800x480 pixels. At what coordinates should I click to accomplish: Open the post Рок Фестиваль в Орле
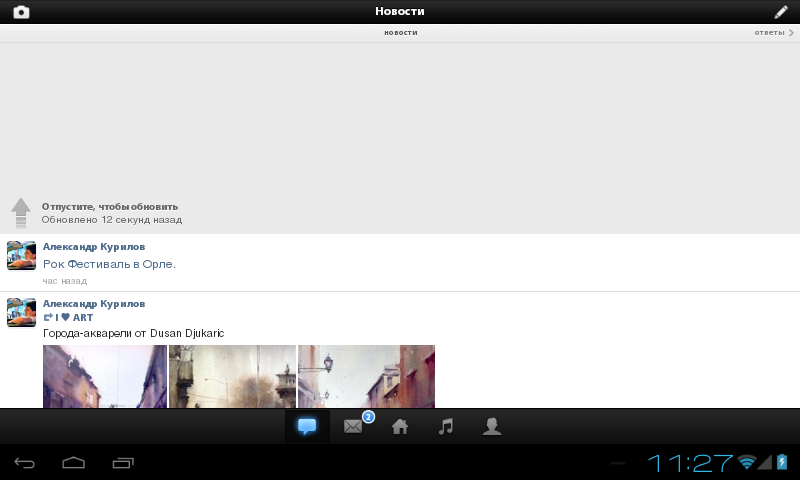(109, 264)
